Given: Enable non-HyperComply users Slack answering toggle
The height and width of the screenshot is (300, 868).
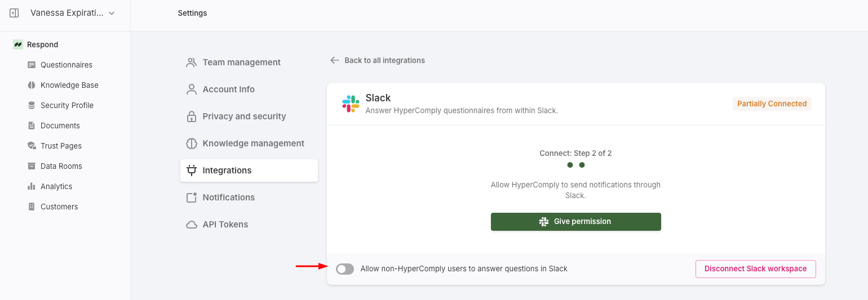Looking at the screenshot, I should (x=345, y=269).
